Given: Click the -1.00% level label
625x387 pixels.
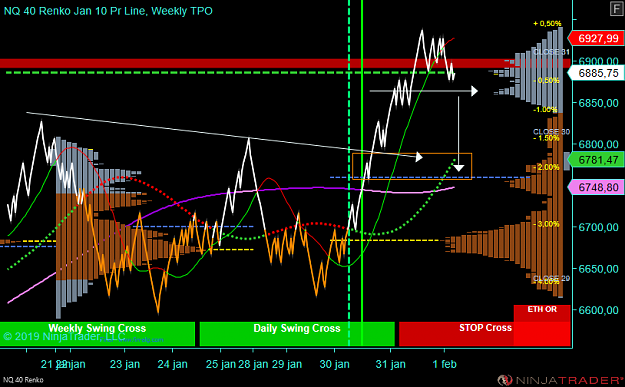Looking at the screenshot, I should (545, 110).
